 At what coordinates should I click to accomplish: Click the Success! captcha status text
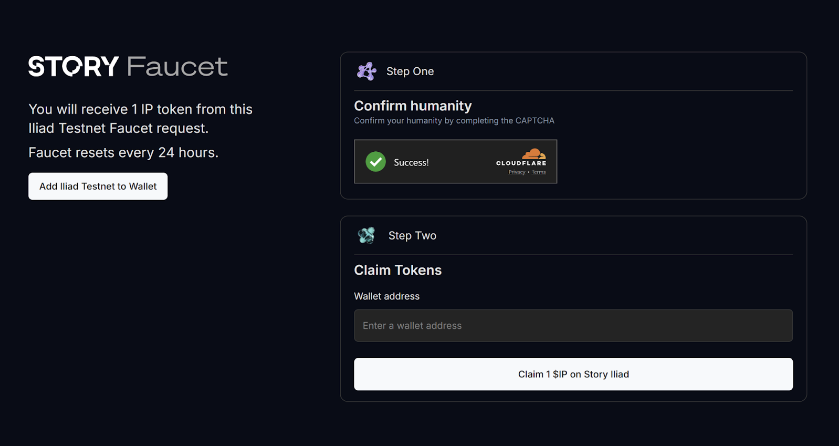411,162
